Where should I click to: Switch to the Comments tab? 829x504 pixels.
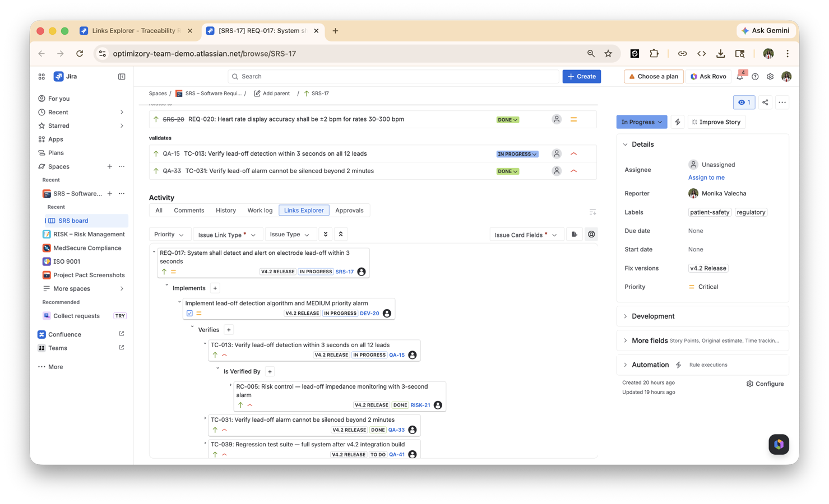click(x=188, y=210)
